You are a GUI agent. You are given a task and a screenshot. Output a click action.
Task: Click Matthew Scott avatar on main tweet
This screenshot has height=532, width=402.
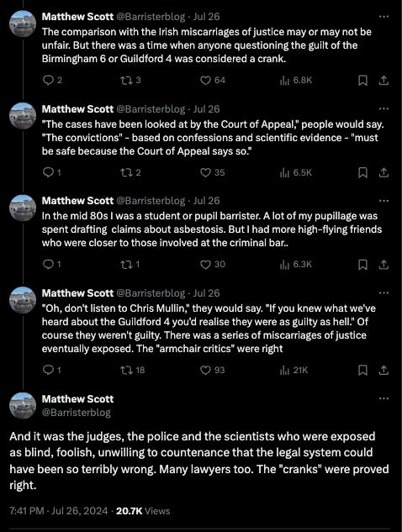pos(23,405)
